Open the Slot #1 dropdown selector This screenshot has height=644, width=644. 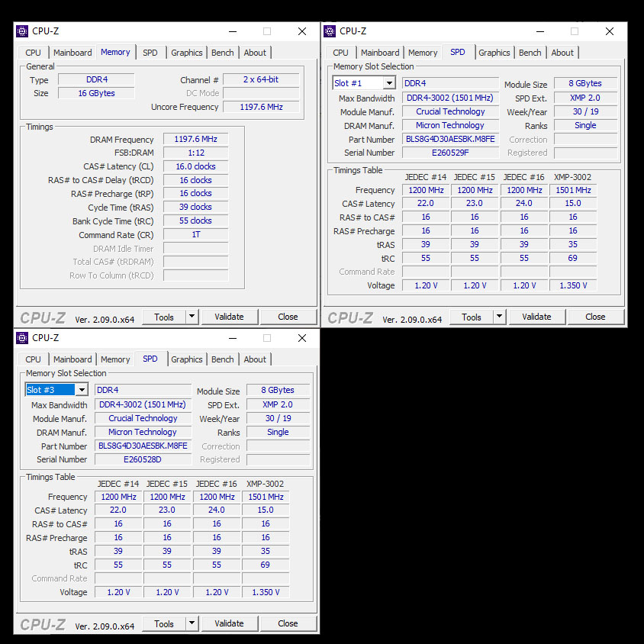click(x=388, y=83)
